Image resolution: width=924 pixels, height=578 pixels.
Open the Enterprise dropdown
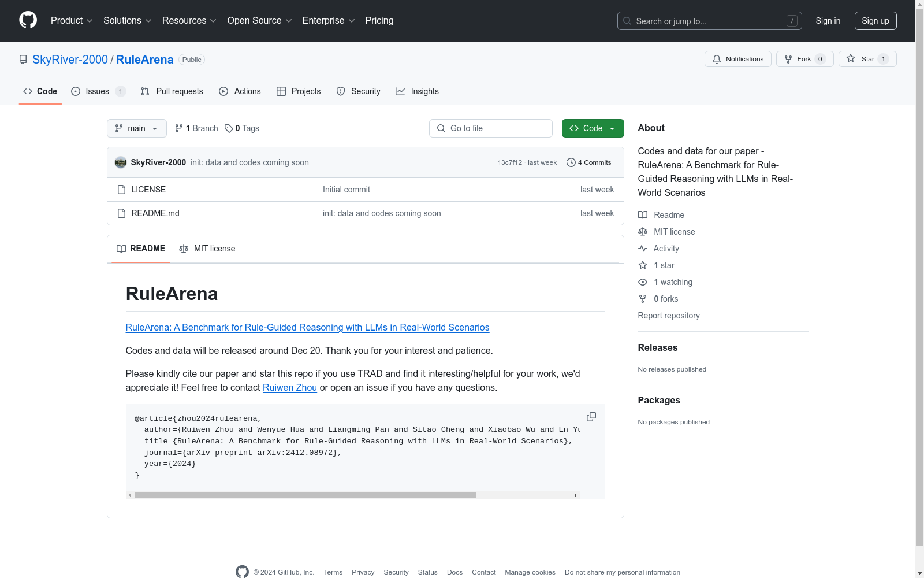point(329,20)
